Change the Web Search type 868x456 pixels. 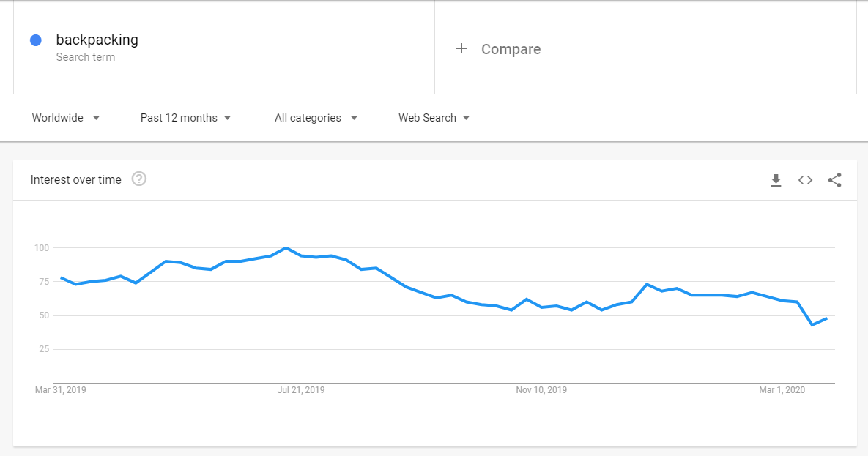pyautogui.click(x=427, y=117)
